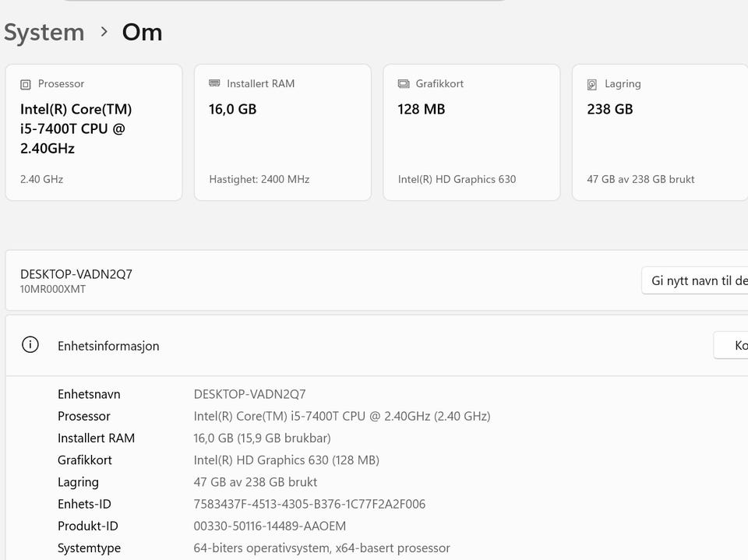Click '16,0 GB (15,9 GB brukbar)'

coord(263,438)
